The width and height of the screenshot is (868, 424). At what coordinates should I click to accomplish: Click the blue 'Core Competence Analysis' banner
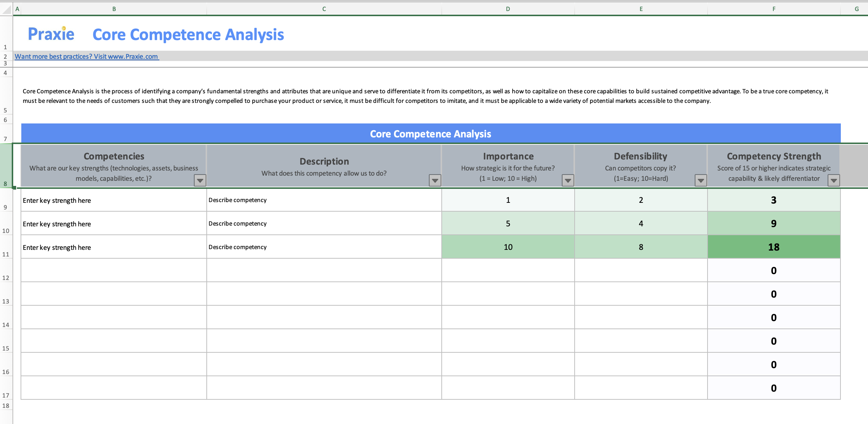(431, 133)
